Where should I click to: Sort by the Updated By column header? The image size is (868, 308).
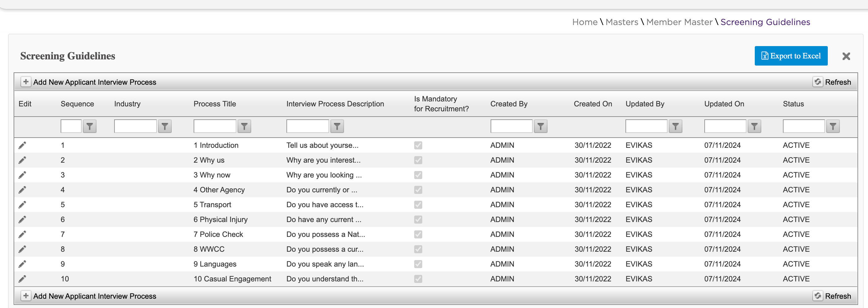(645, 104)
